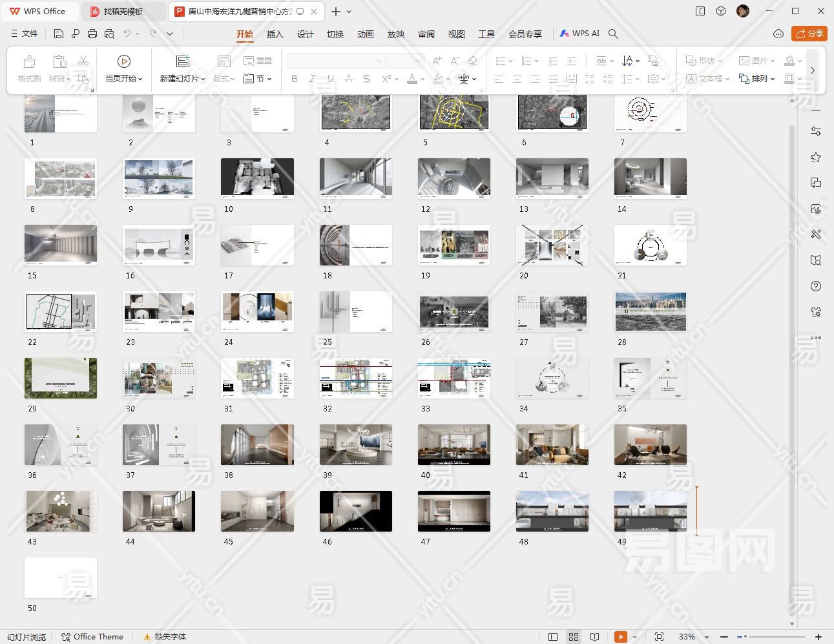Switch to normal view in status bar
Image resolution: width=834 pixels, height=644 pixels.
tap(553, 637)
